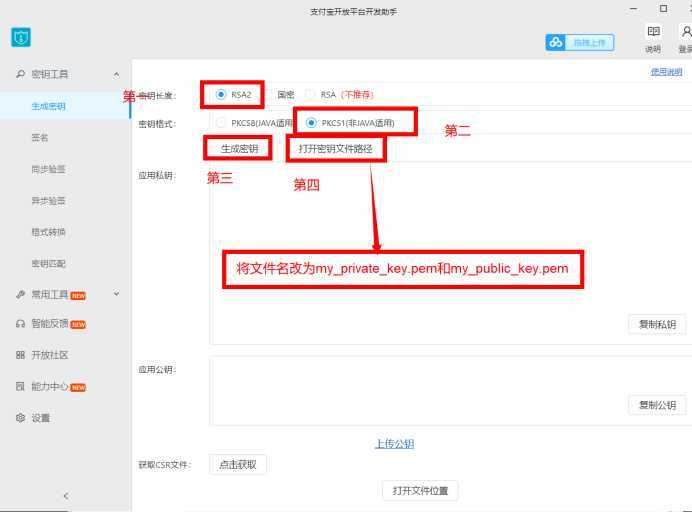
Task: Minimize the window
Action: click(x=634, y=8)
